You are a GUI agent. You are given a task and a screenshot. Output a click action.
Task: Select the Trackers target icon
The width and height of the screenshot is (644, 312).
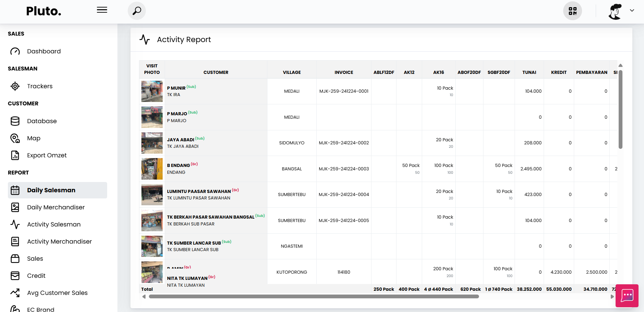[x=15, y=86]
